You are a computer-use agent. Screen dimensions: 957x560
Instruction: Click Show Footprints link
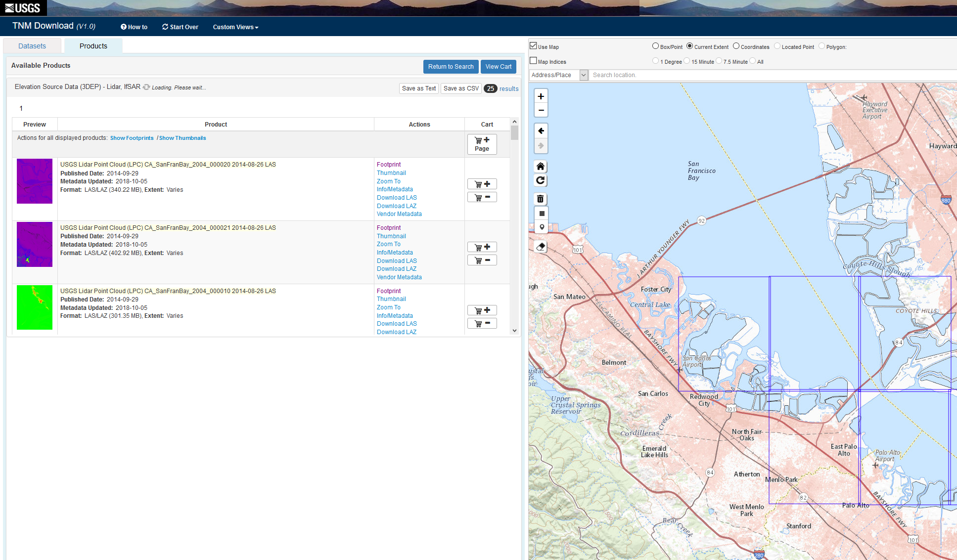132,138
